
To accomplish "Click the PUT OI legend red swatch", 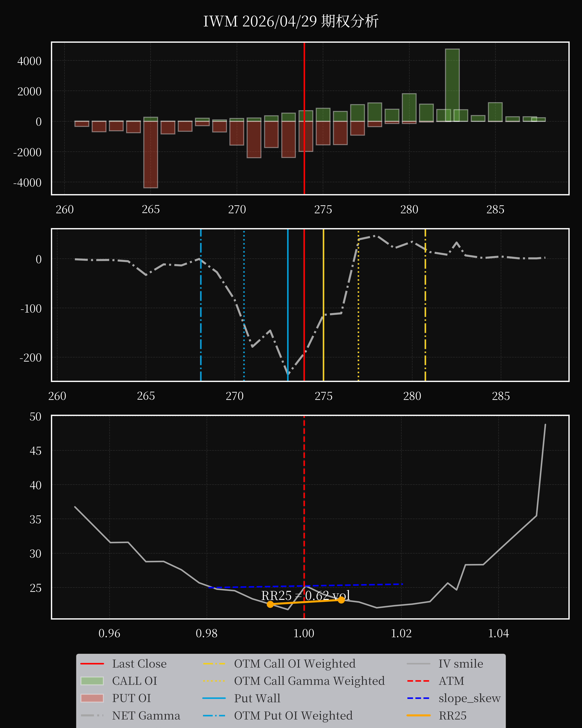I will (92, 698).
